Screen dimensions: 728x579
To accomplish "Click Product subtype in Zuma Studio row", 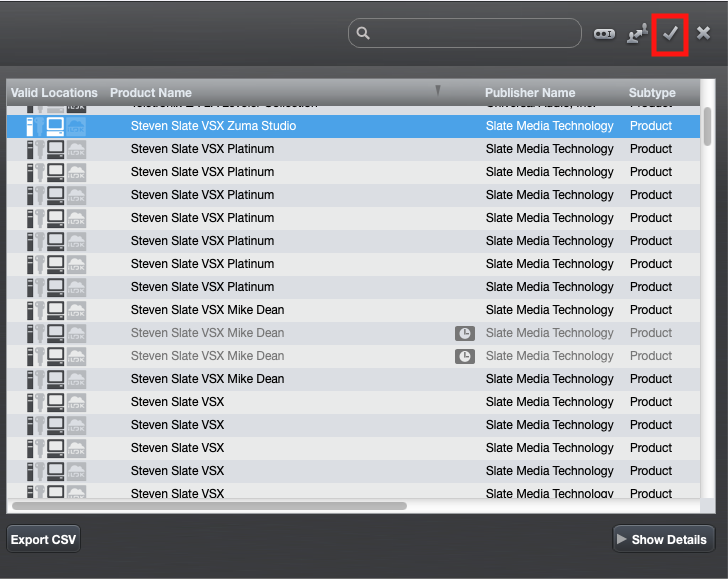I will (650, 126).
